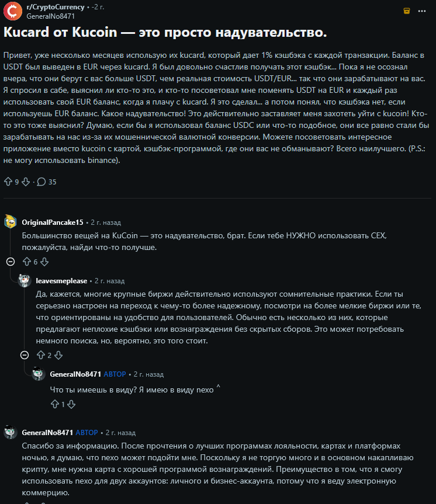Image resolution: width=436 pixels, height=504 pixels.
Task: Collapse the leavesmeplease reply thread
Action: (24, 354)
